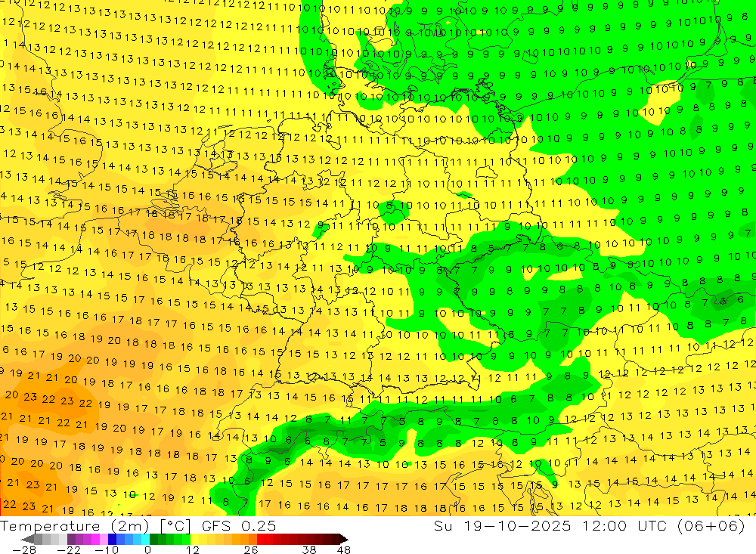This screenshot has height=554, width=756.
Task: Click the Temperature (2m) title text
Action: (x=75, y=526)
